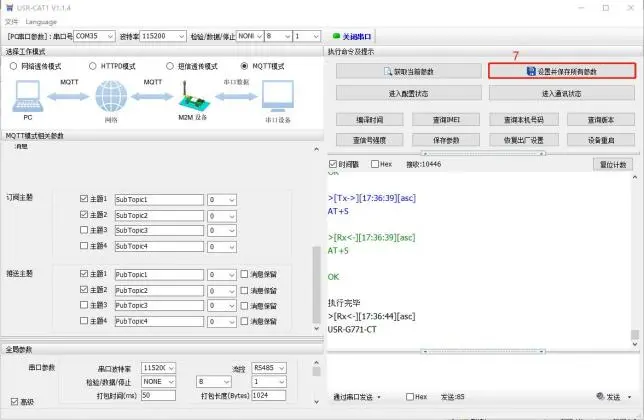Click the packing length 1024 field

tap(269, 395)
